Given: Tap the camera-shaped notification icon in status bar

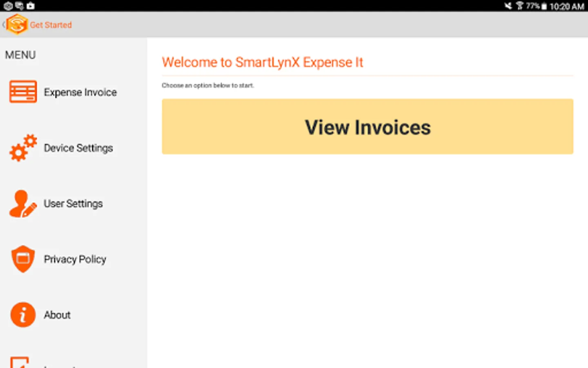Looking at the screenshot, I should tap(31, 6).
